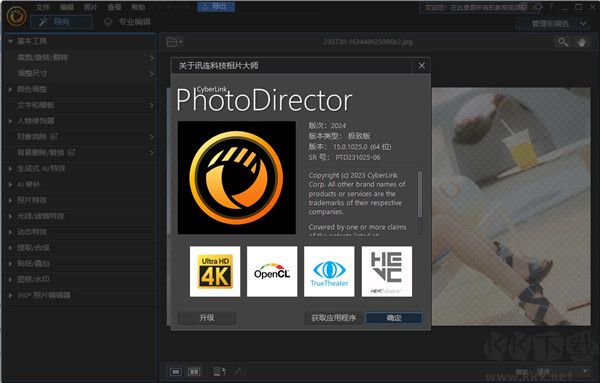
Task: Select the zoom magnifier tool
Action: pyautogui.click(x=563, y=42)
